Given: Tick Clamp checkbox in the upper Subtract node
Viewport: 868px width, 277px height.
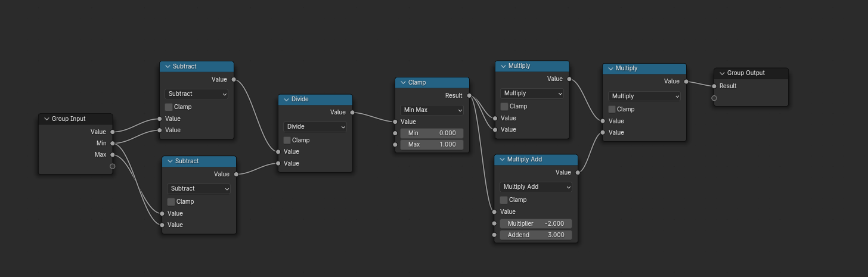Looking at the screenshot, I should pos(169,107).
